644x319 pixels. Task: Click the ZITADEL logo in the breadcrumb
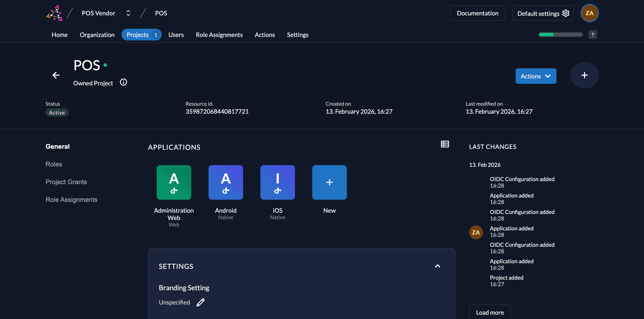click(x=55, y=13)
